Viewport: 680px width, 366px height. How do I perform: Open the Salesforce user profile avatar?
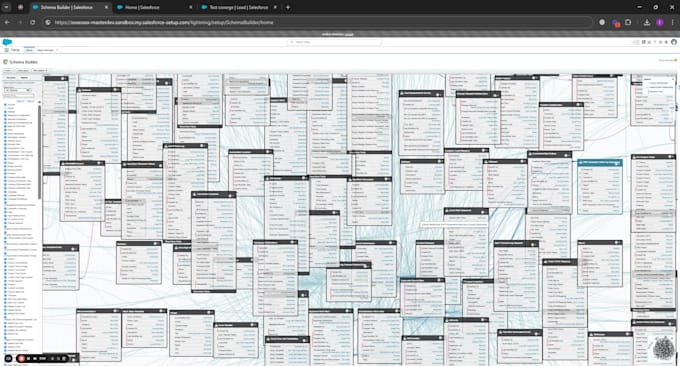click(x=674, y=42)
